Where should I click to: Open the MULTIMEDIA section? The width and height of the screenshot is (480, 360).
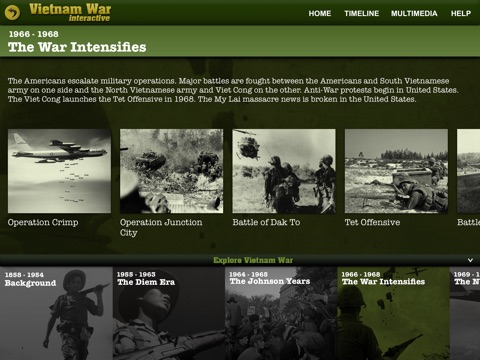(414, 14)
